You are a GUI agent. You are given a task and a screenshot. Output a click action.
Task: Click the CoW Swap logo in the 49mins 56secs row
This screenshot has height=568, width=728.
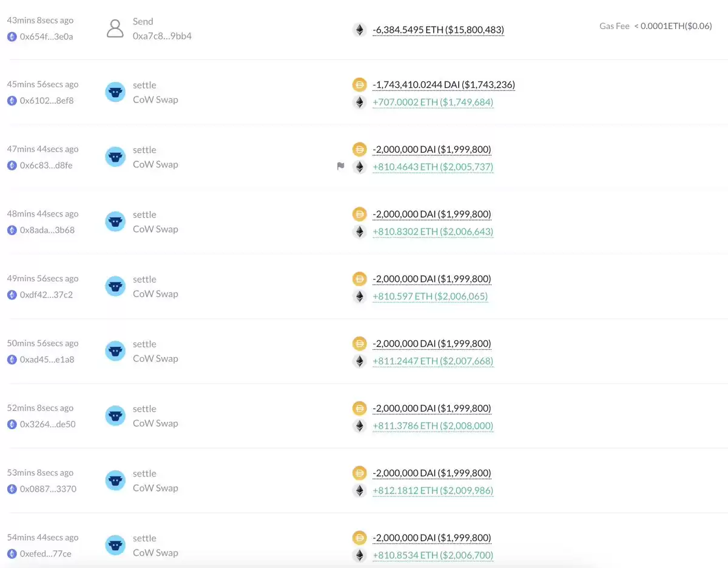[x=115, y=286]
